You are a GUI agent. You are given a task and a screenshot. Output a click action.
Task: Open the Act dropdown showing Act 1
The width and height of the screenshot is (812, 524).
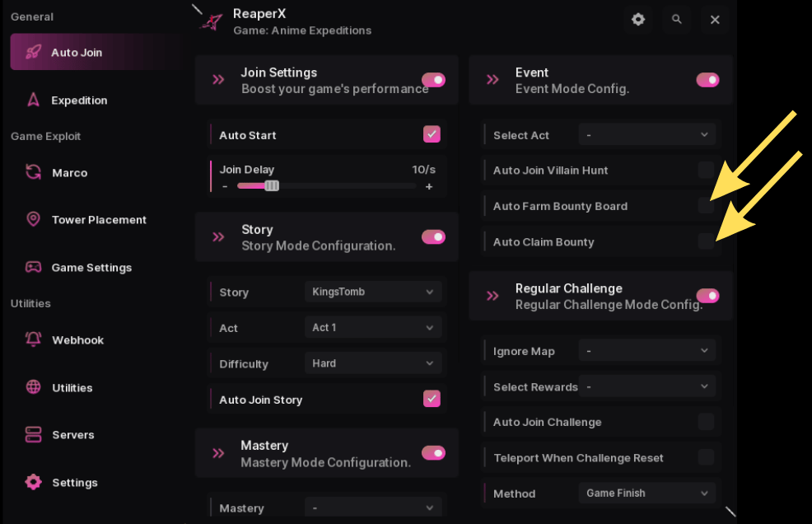coord(373,328)
